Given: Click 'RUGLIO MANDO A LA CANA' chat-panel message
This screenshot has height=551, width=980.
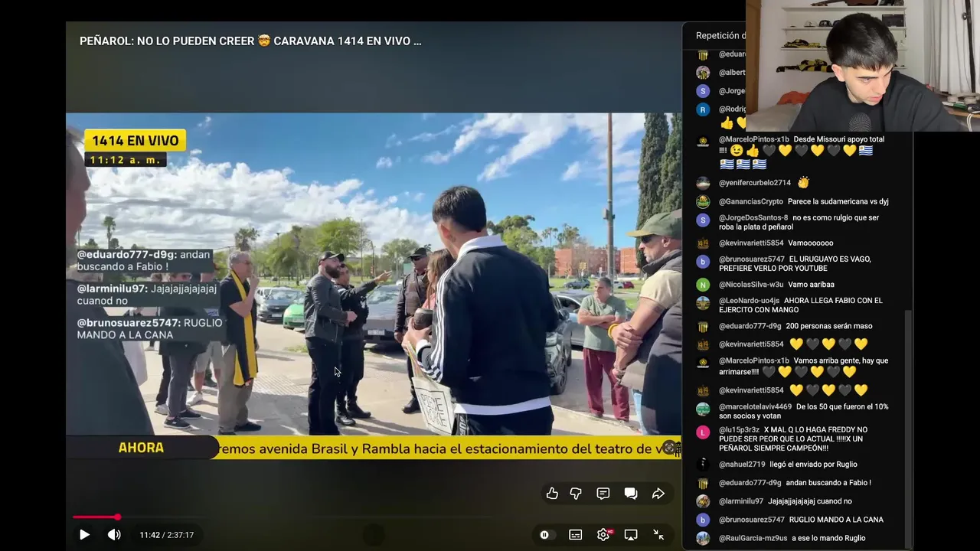Looking at the screenshot, I should click(x=836, y=520).
